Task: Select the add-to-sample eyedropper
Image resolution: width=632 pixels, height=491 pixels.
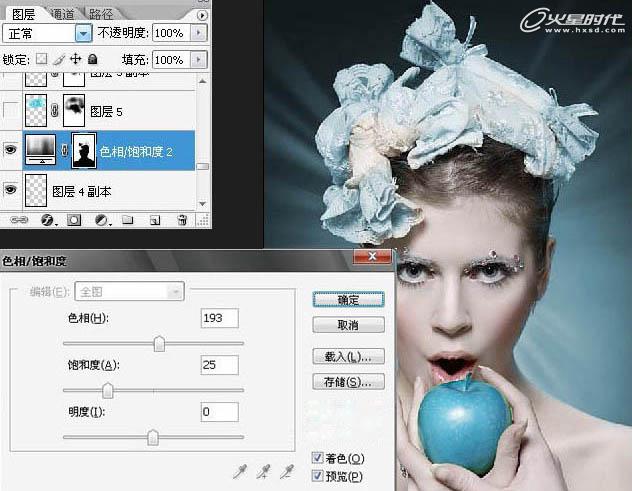Action: click(x=264, y=471)
